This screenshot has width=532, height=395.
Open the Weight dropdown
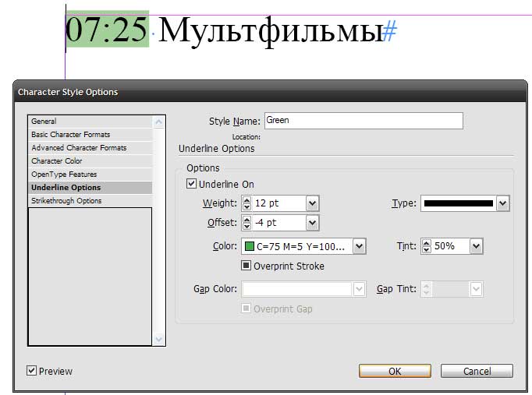312,203
